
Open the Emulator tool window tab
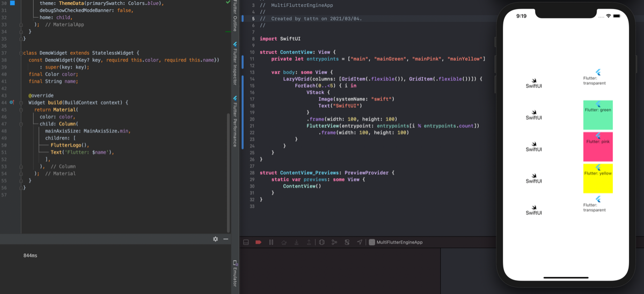point(235,273)
